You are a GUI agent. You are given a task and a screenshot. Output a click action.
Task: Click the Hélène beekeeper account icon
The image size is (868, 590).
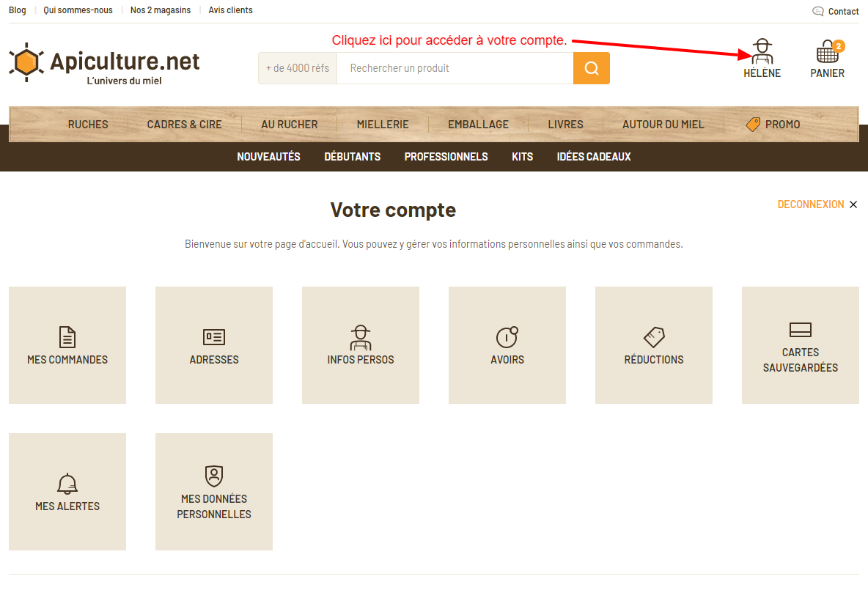tap(762, 52)
